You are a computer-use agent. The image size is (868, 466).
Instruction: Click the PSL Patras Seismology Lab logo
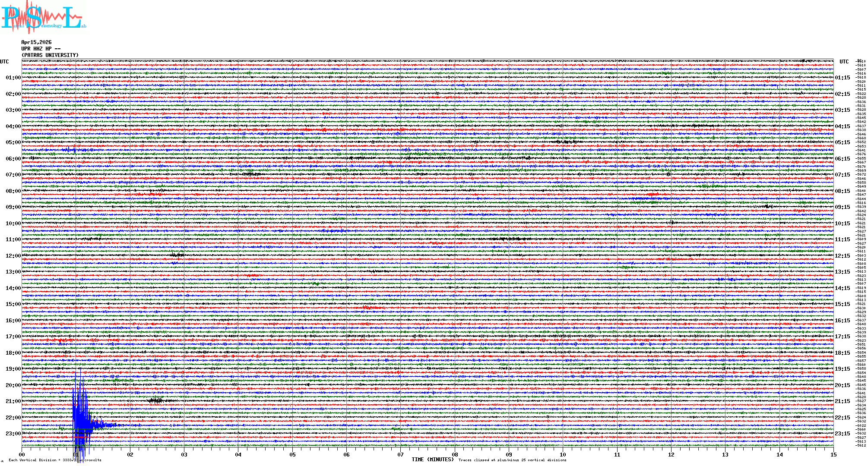click(43, 17)
